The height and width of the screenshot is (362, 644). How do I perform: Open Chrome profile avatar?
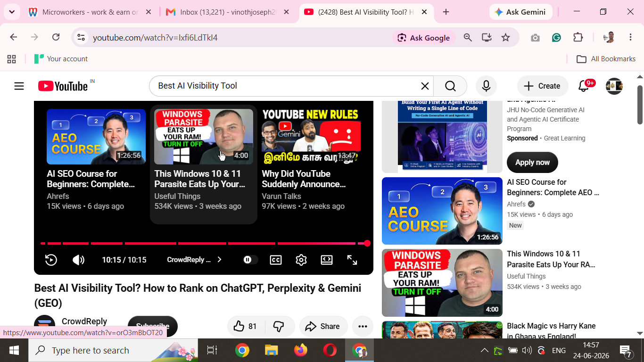tap(609, 38)
